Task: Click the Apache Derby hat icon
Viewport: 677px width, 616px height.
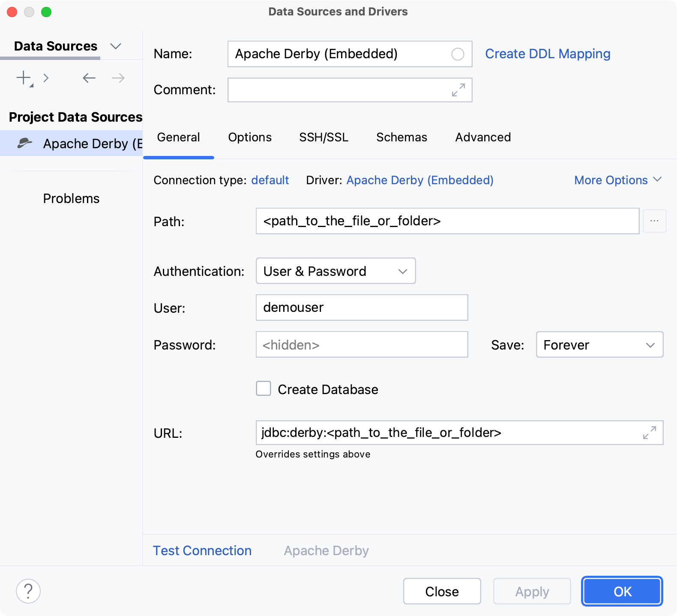Action: [24, 143]
